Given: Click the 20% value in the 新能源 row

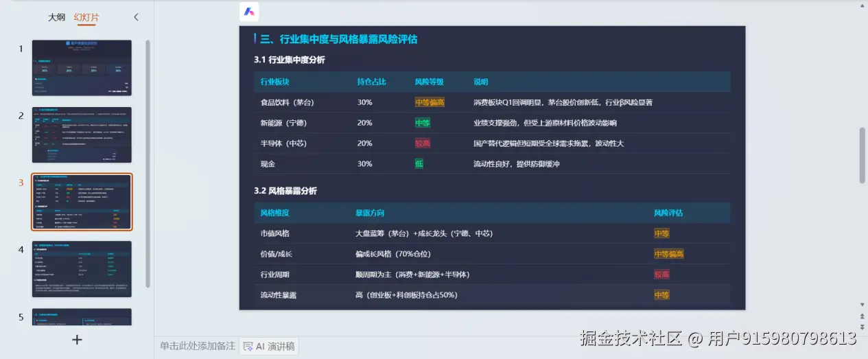Looking at the screenshot, I should pos(364,123).
